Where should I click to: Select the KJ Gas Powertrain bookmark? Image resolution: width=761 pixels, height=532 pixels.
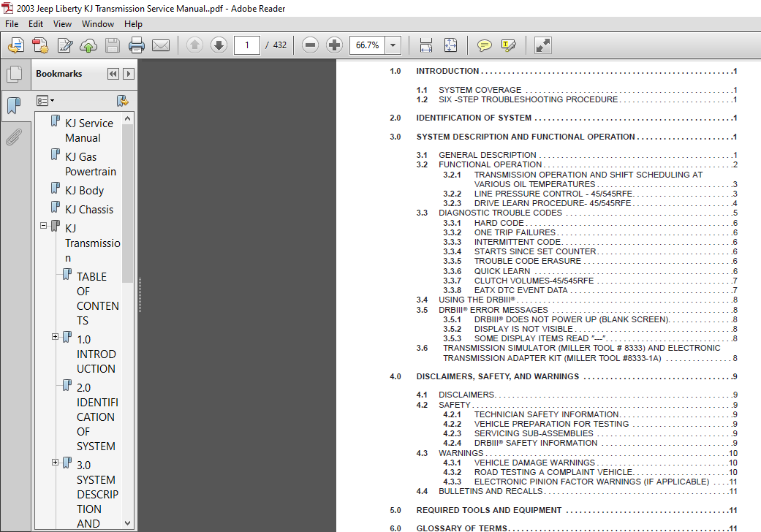pos(90,164)
